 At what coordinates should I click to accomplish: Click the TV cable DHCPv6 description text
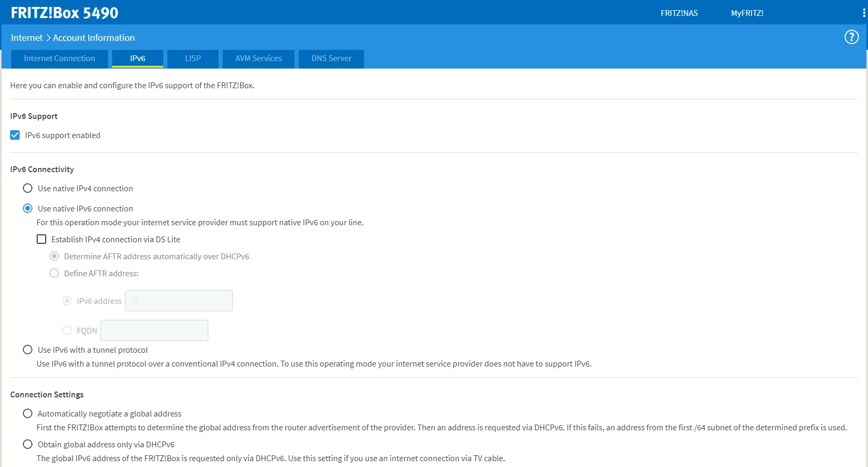pos(271,458)
